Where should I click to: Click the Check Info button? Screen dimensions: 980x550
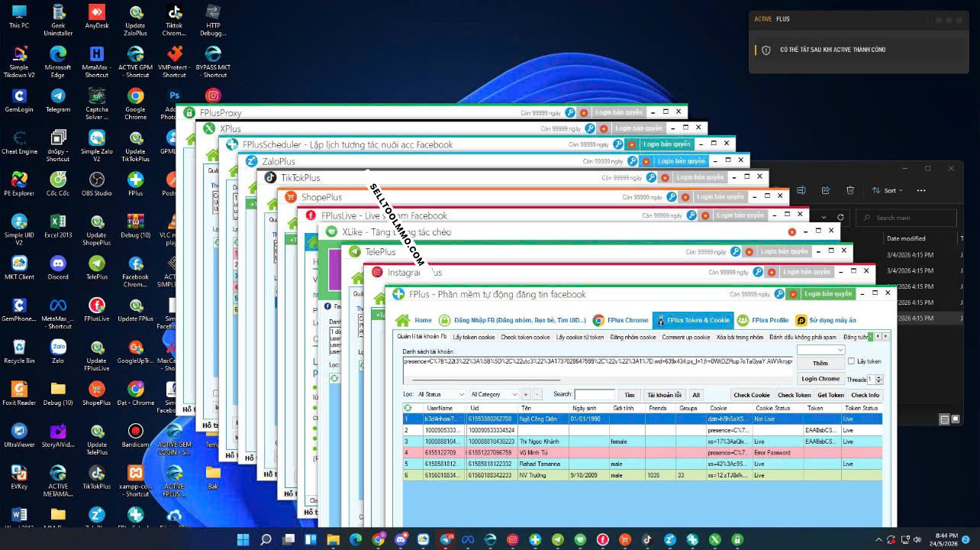pos(866,395)
